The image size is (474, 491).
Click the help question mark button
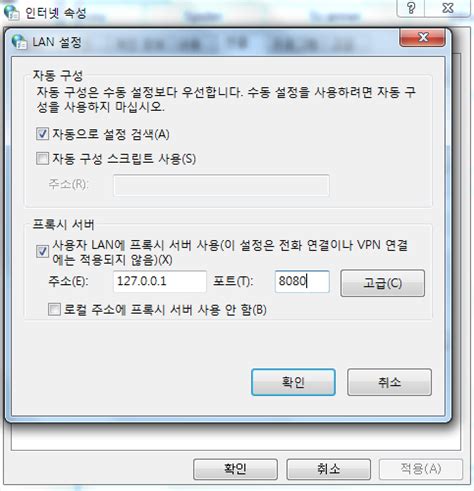click(411, 8)
